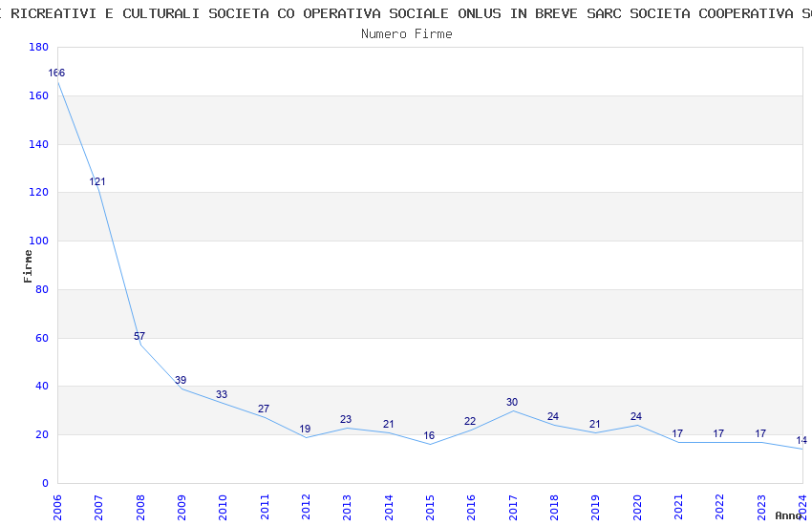Image resolution: width=812 pixels, height=525 pixels.
Task: Select the x-axis year label 2021
Action: (x=679, y=508)
